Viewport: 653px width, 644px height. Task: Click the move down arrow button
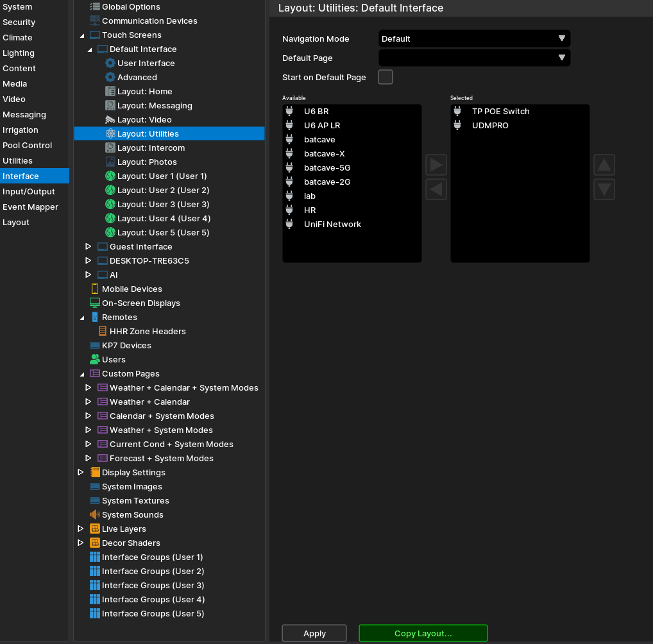(x=604, y=189)
